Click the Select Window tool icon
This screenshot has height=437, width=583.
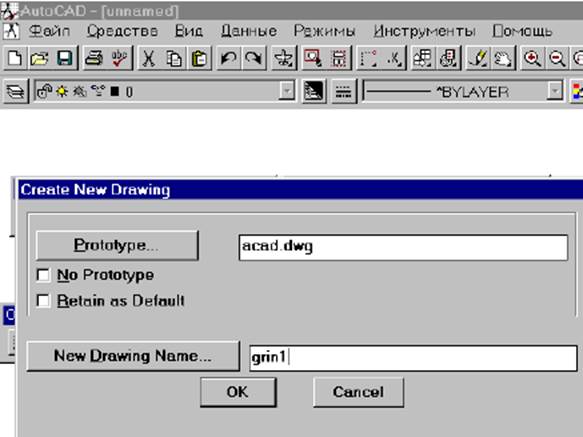[313, 58]
